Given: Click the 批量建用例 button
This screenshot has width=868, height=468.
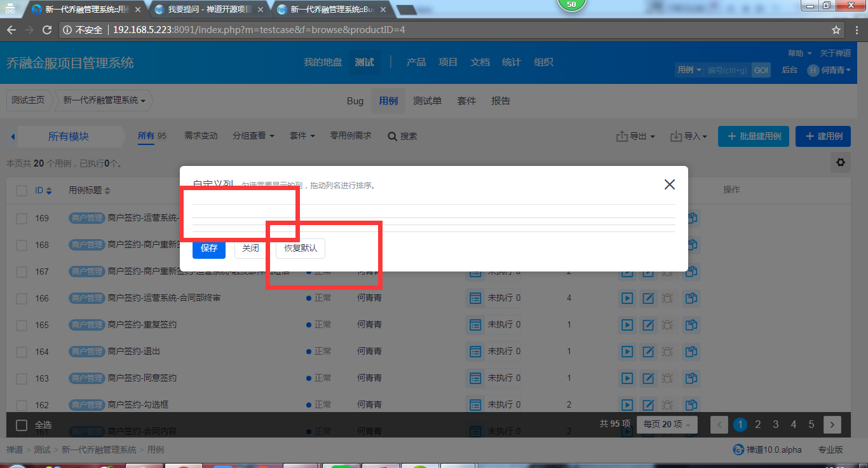Looking at the screenshot, I should point(754,136).
